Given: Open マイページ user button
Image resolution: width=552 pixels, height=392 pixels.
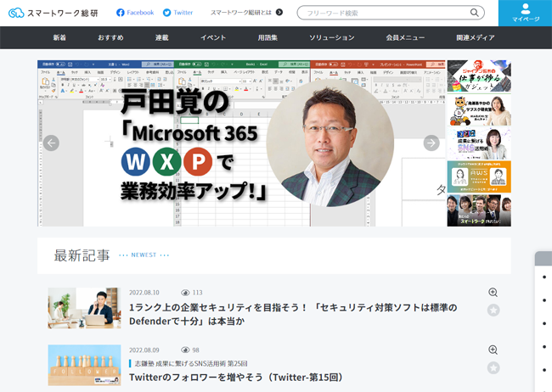Looking at the screenshot, I should click(x=525, y=13).
